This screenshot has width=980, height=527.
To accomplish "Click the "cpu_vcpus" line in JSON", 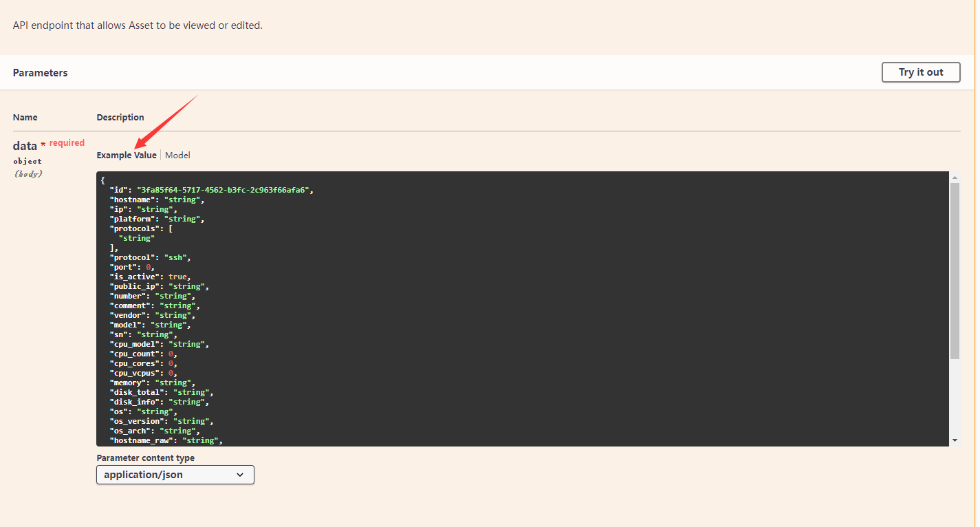I will coord(143,373).
